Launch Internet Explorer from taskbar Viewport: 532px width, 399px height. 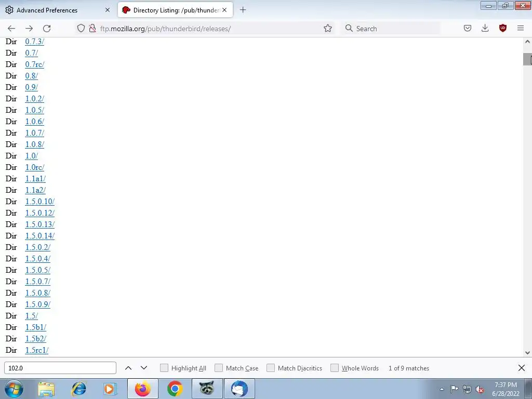pyautogui.click(x=79, y=389)
